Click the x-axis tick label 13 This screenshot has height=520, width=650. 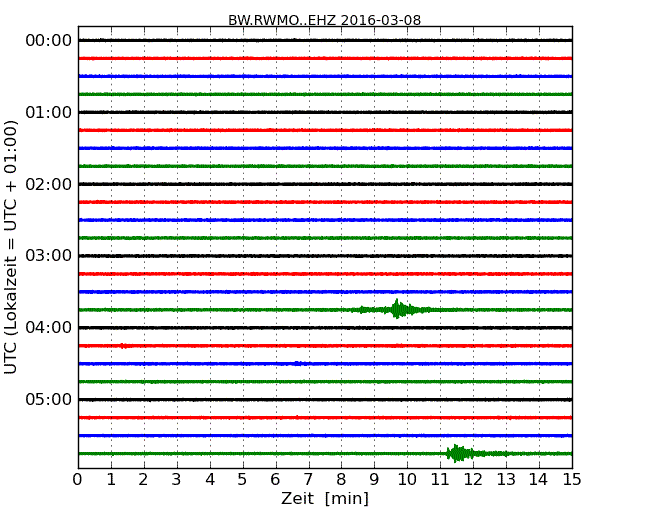pos(506,480)
